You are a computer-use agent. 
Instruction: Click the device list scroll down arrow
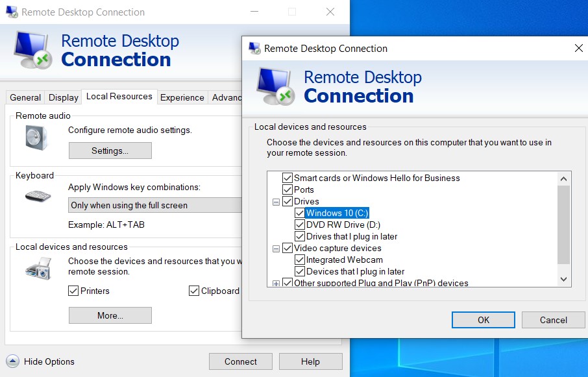(563, 279)
